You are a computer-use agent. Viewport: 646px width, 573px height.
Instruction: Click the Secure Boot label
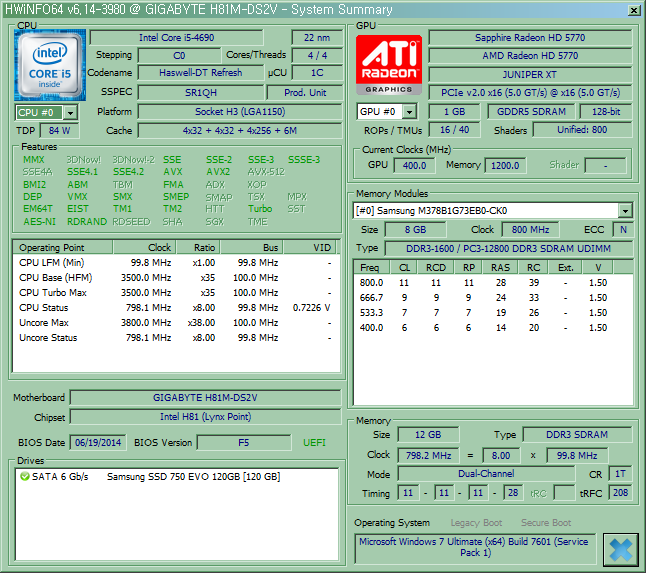[546, 523]
